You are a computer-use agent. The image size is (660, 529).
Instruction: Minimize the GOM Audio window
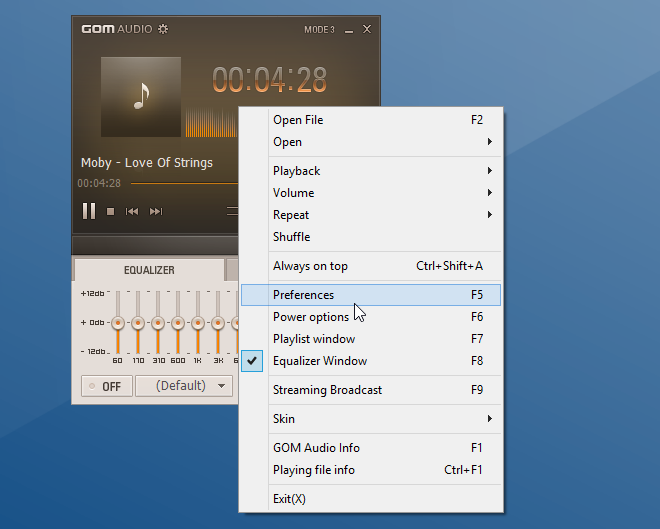tap(349, 30)
